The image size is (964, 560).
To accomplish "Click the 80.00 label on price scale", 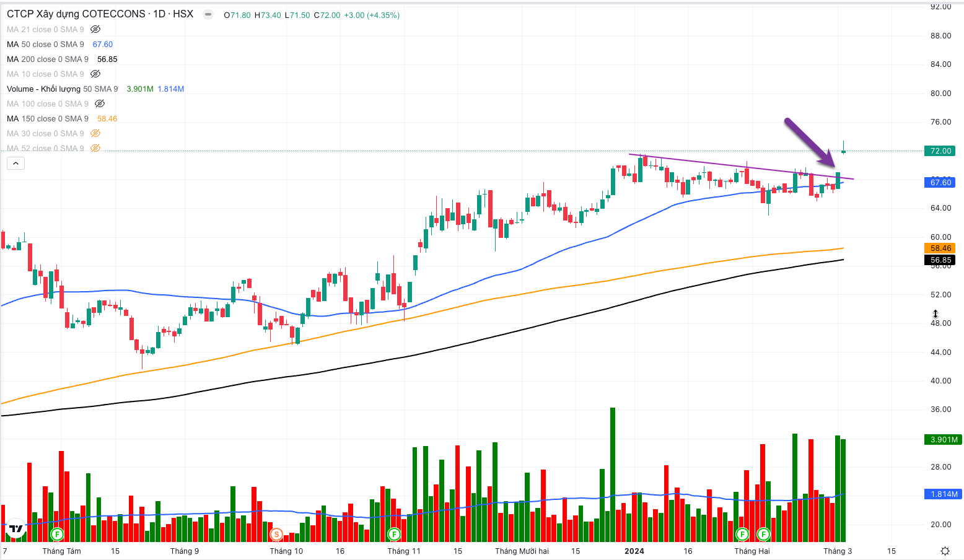I will [940, 93].
